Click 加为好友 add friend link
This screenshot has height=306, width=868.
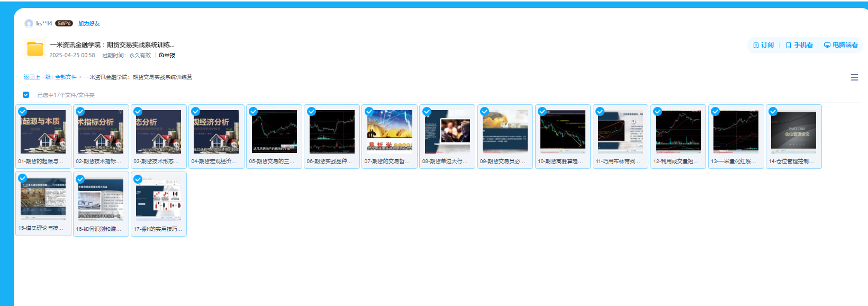[89, 23]
